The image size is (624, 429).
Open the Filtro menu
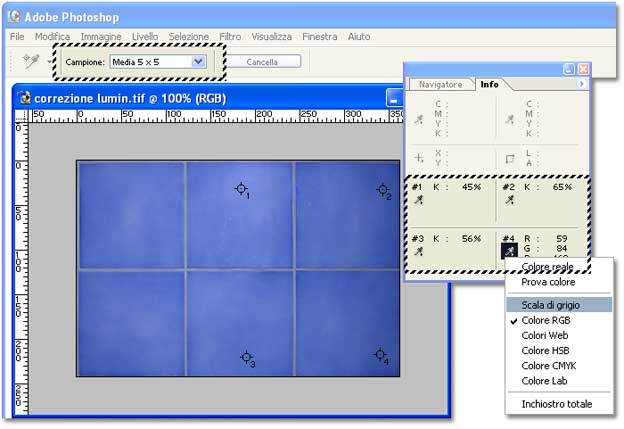[229, 36]
